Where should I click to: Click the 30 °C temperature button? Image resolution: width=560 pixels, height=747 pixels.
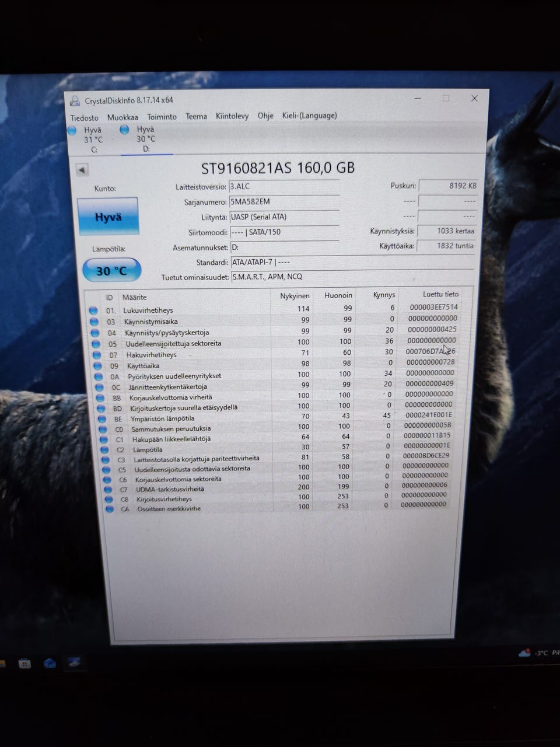[x=111, y=271]
